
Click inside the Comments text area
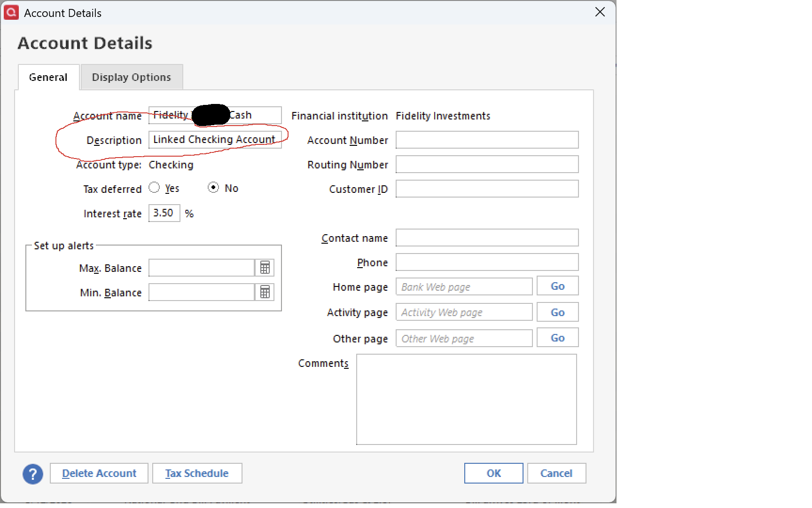[467, 399]
